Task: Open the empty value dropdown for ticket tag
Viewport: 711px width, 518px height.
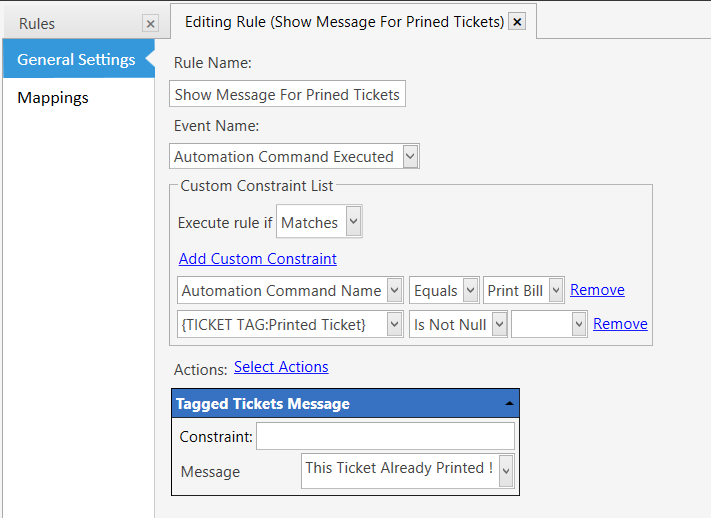Action: [577, 324]
